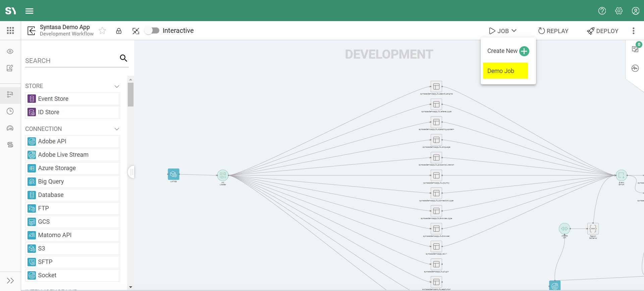Click the SEARCH input field

(x=71, y=61)
